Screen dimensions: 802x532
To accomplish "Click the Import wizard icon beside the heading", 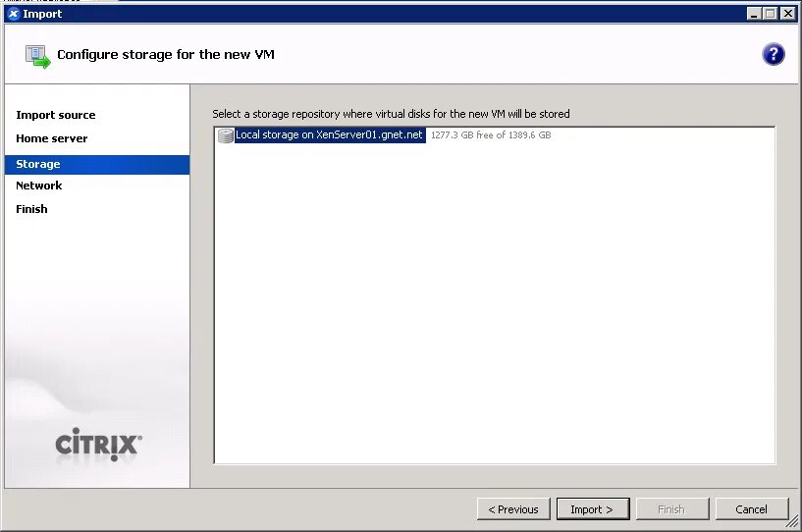I will tap(38, 56).
